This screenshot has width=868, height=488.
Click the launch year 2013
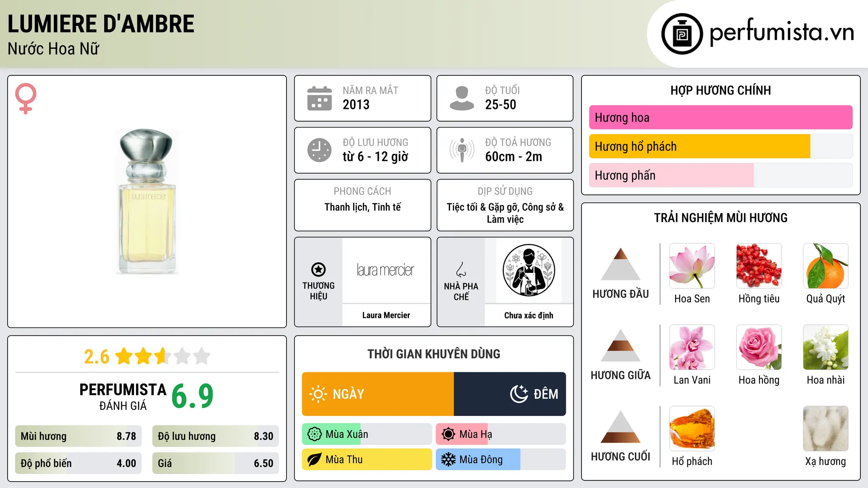coord(356,105)
